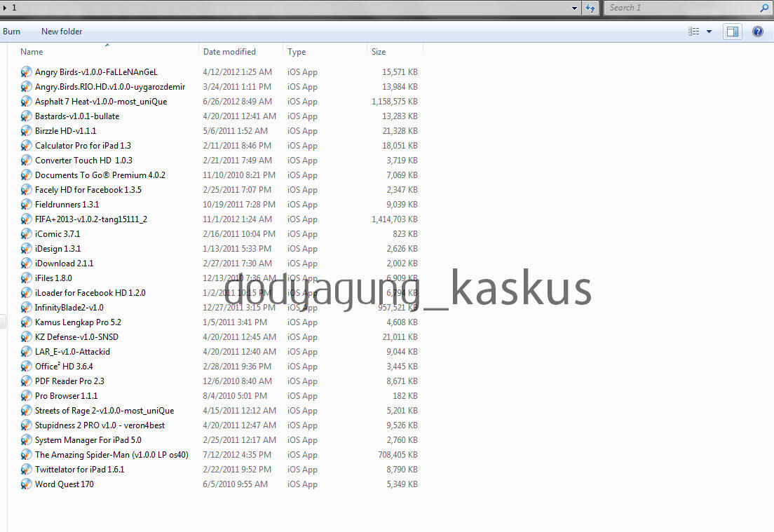Click the 708,405 KB size value
Screen dimensions: 774x532
pos(398,455)
